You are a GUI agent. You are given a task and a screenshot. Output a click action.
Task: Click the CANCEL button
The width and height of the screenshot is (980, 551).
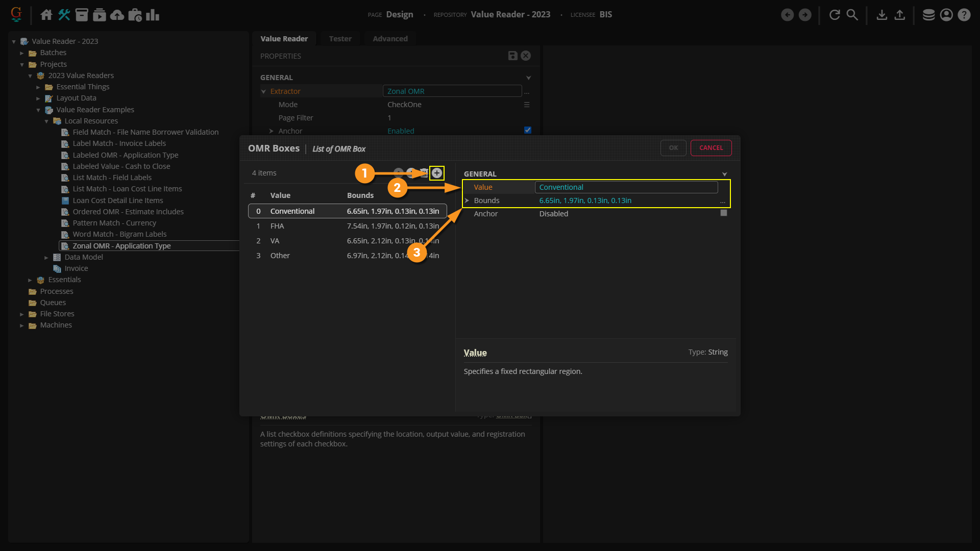(x=711, y=148)
